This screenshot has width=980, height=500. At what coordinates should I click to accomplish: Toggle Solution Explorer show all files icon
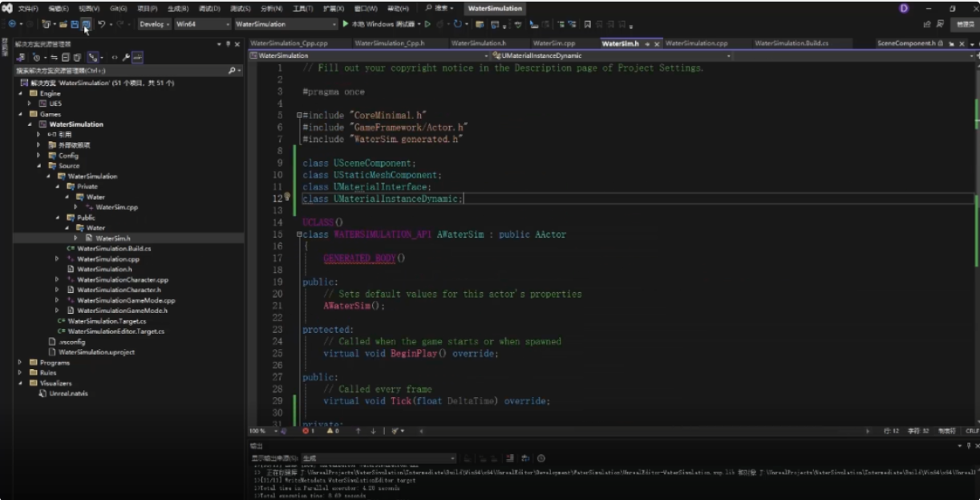pos(77,58)
